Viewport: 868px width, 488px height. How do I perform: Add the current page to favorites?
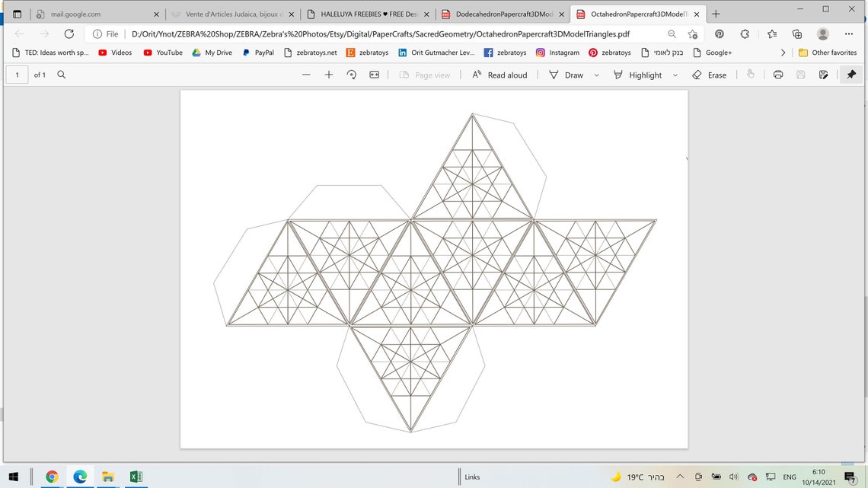(x=692, y=33)
